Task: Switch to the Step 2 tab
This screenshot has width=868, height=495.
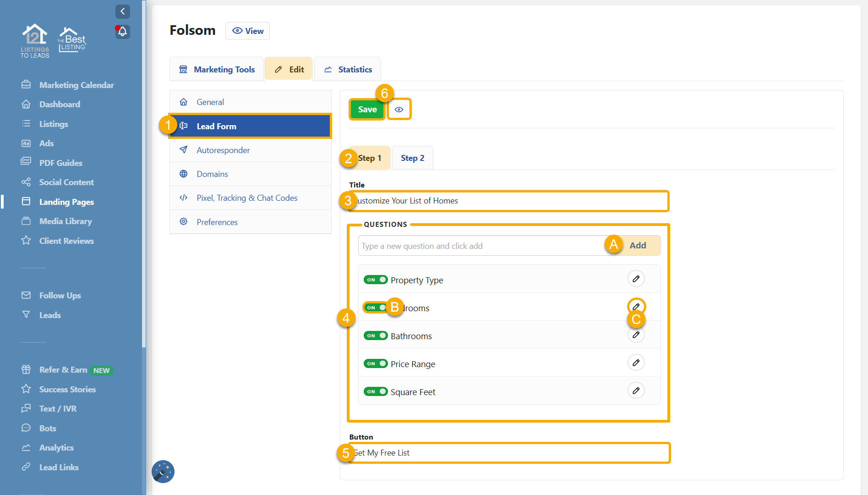Action: click(x=412, y=158)
